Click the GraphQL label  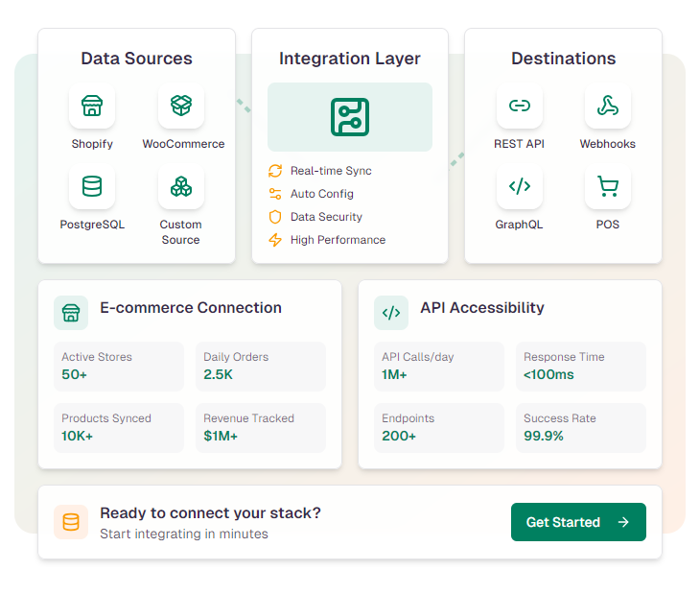[519, 225]
